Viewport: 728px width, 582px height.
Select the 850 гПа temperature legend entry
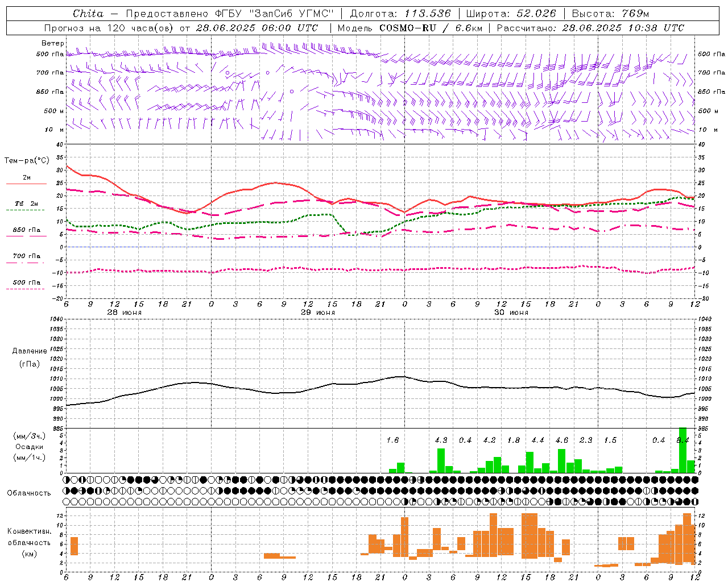point(26,230)
